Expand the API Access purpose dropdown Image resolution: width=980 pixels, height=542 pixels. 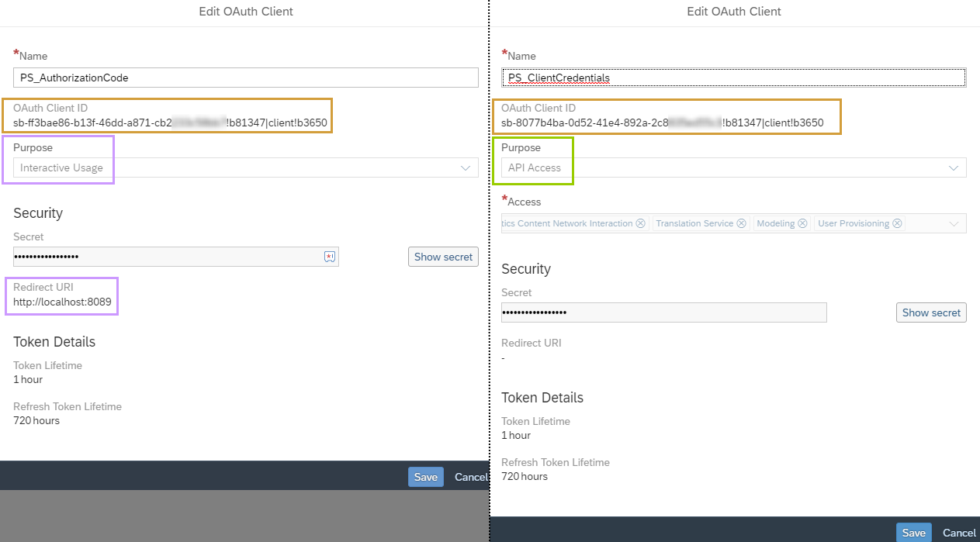[954, 167]
